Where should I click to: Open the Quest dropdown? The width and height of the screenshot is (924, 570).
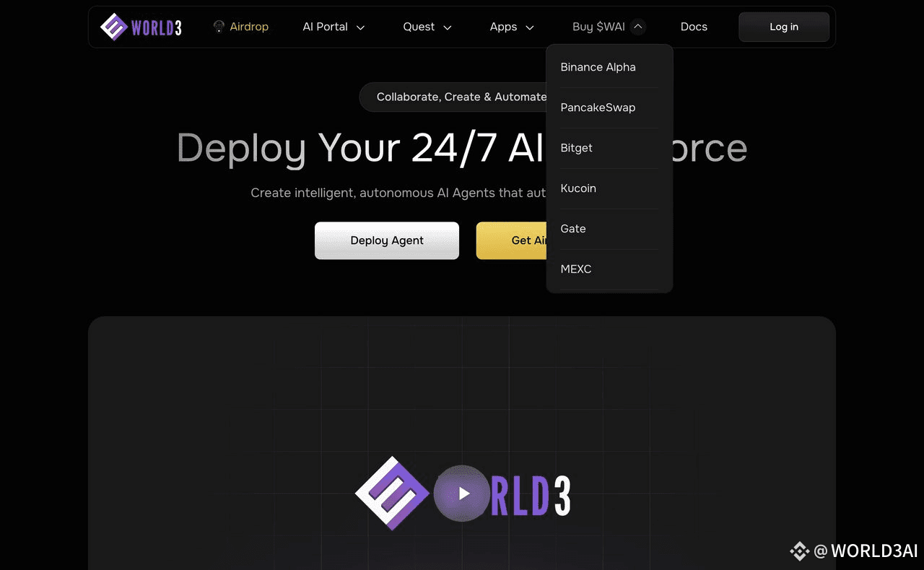tap(427, 27)
